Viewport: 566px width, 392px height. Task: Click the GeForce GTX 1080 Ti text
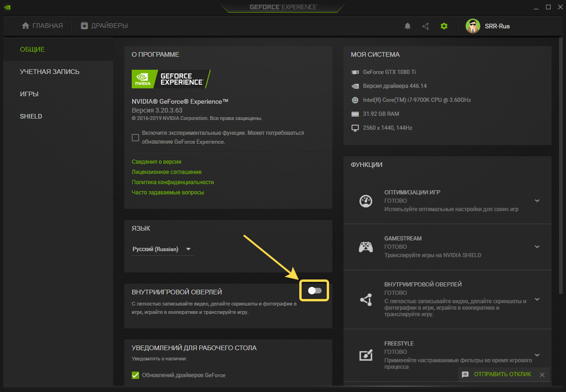coord(389,72)
